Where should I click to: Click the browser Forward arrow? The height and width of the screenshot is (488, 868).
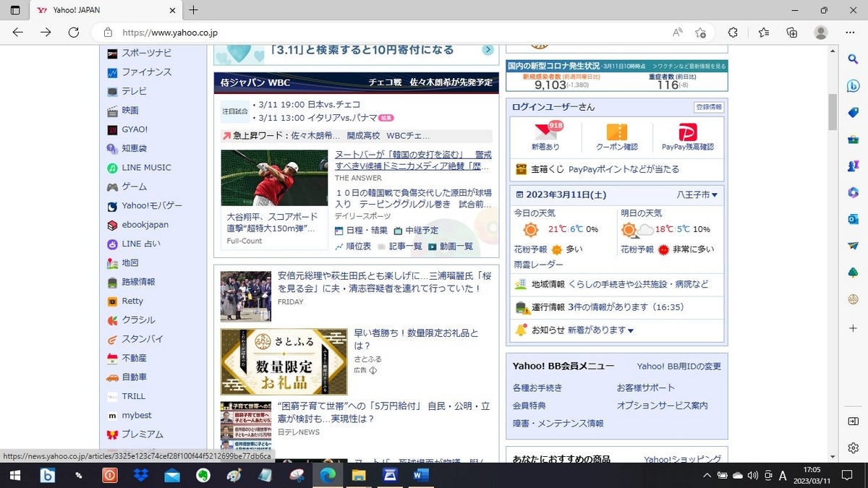[x=46, y=32]
